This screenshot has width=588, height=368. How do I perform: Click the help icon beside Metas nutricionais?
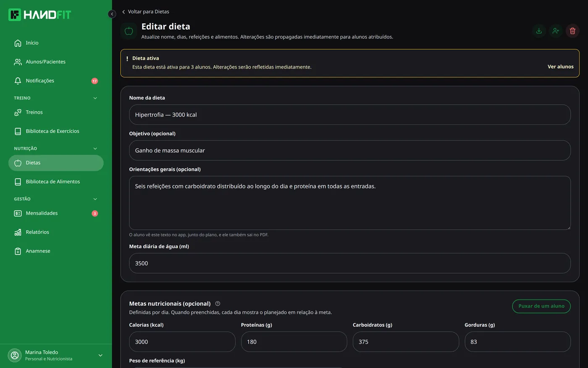(218, 304)
